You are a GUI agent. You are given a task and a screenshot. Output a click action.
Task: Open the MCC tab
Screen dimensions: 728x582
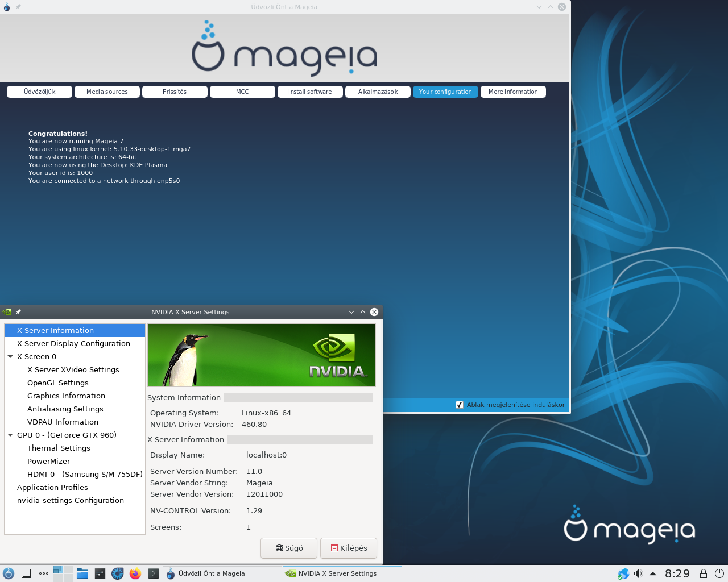click(242, 92)
